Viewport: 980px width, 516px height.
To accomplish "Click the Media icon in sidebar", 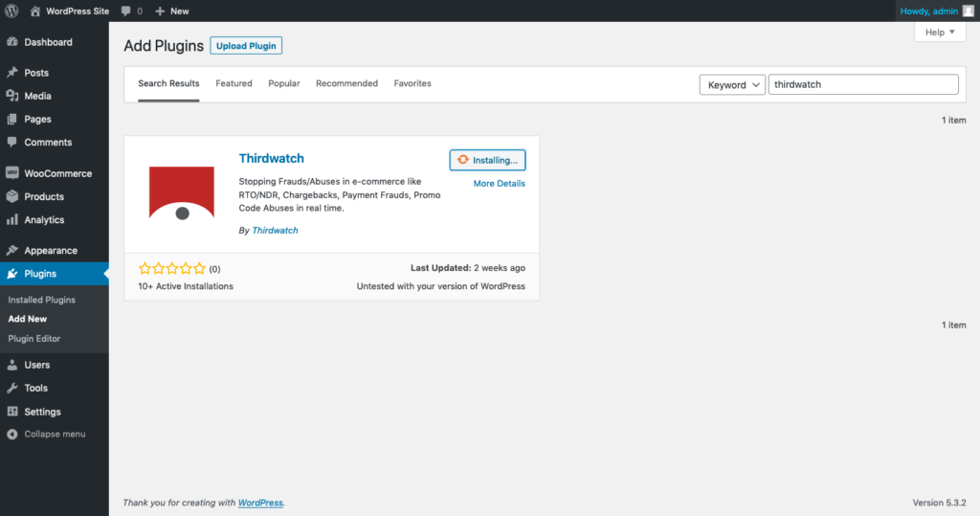I will (x=11, y=96).
